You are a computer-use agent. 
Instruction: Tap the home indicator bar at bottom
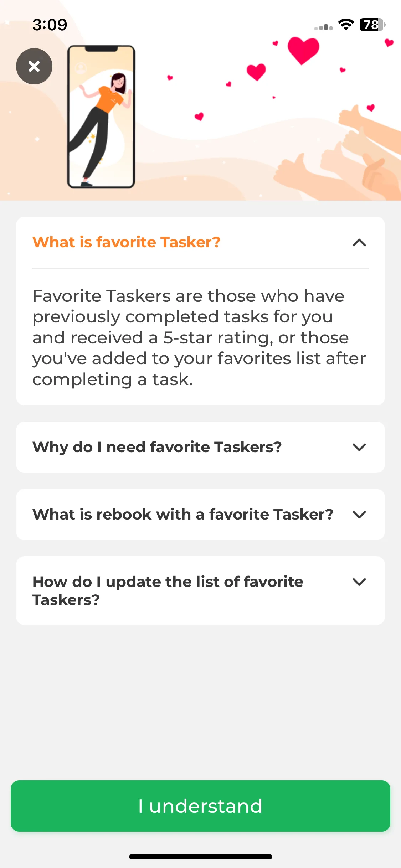coord(200,857)
